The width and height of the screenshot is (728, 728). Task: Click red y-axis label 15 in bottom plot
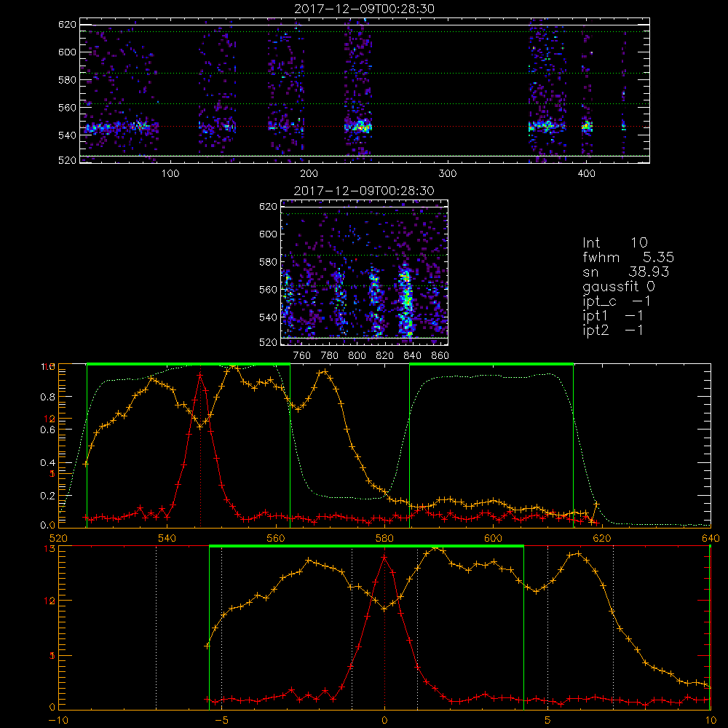click(x=50, y=549)
